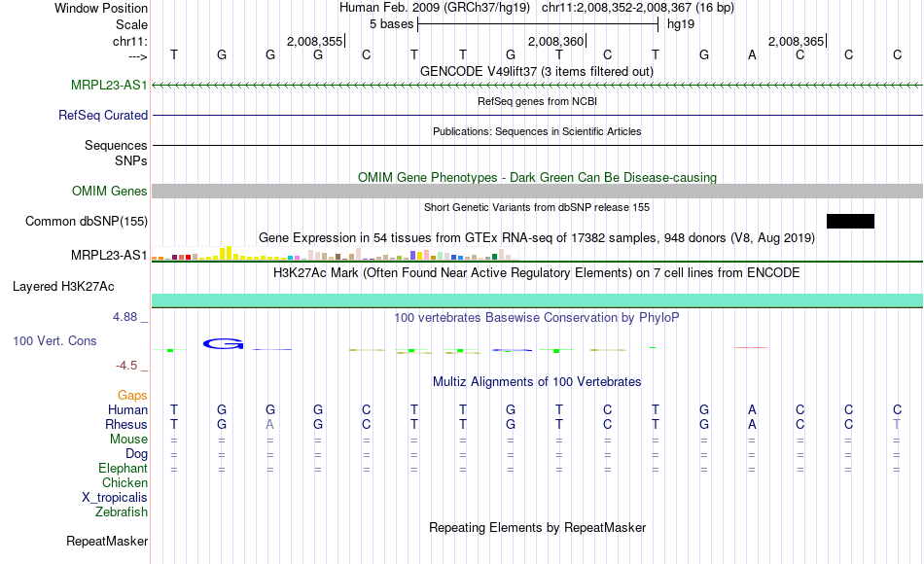Click the RefSeq genes from NCBI title

538,101
